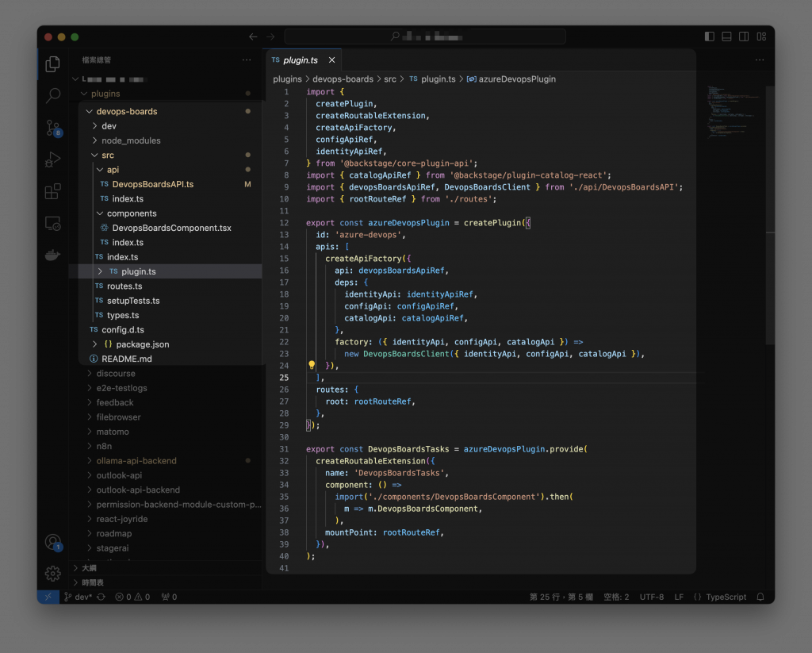Toggle the bottom panel layout button

point(726,36)
